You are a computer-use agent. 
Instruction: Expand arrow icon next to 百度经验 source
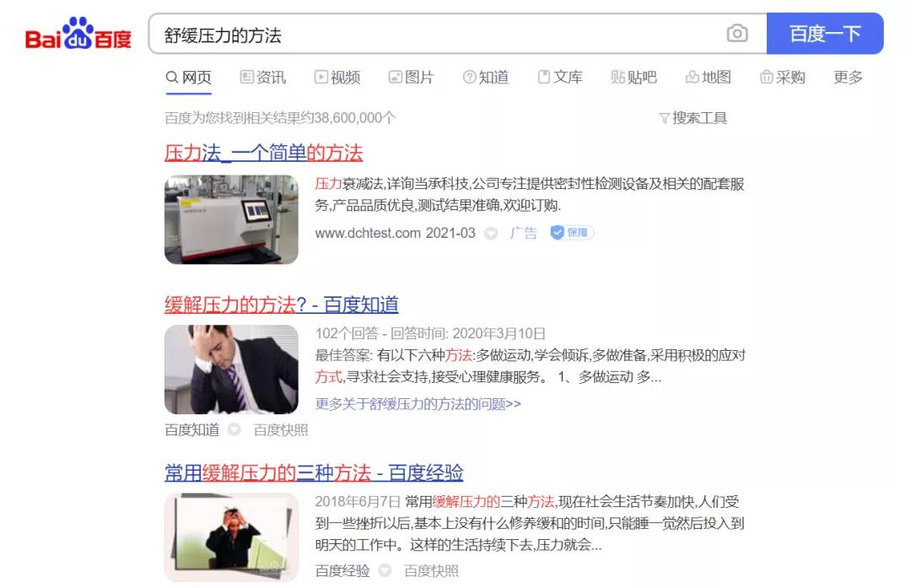tap(385, 570)
